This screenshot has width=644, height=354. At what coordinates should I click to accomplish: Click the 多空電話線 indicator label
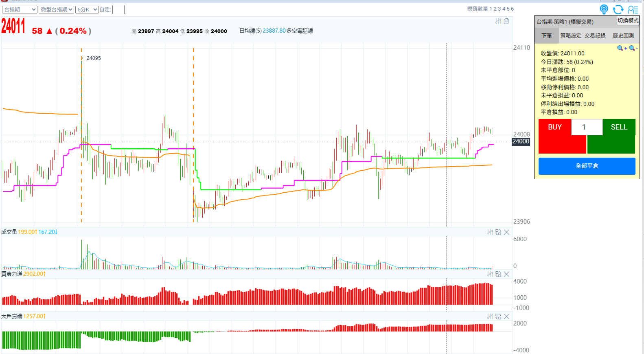300,31
